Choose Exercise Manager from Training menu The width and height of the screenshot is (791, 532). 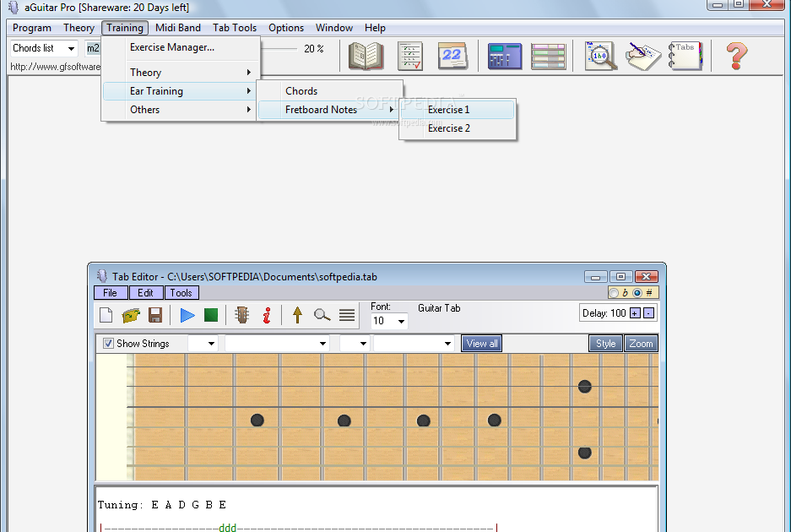181,47
